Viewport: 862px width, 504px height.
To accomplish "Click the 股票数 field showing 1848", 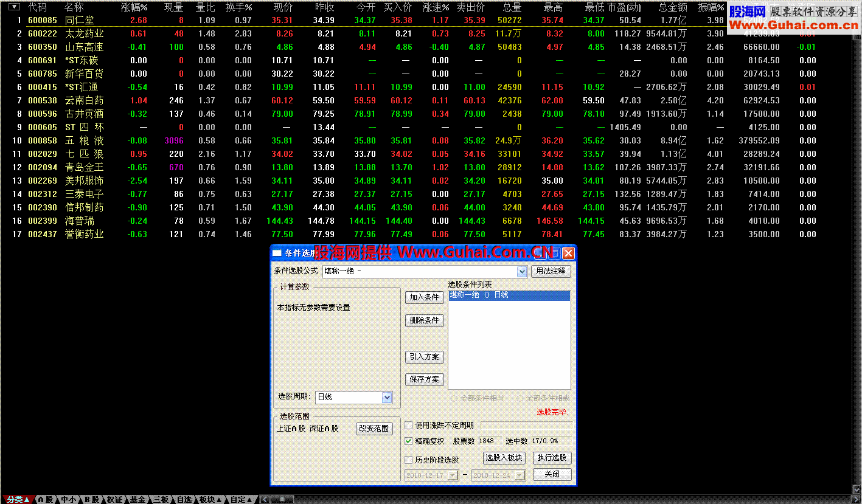I will pyautogui.click(x=490, y=441).
